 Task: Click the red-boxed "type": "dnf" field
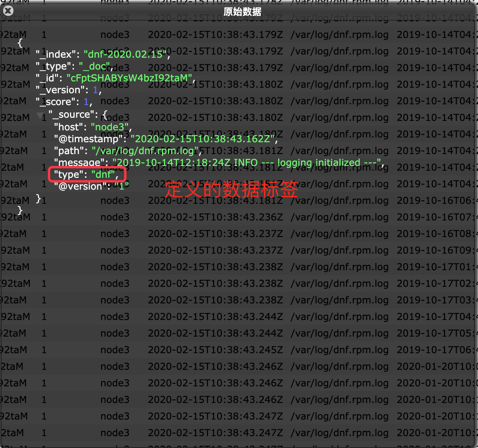(x=87, y=174)
